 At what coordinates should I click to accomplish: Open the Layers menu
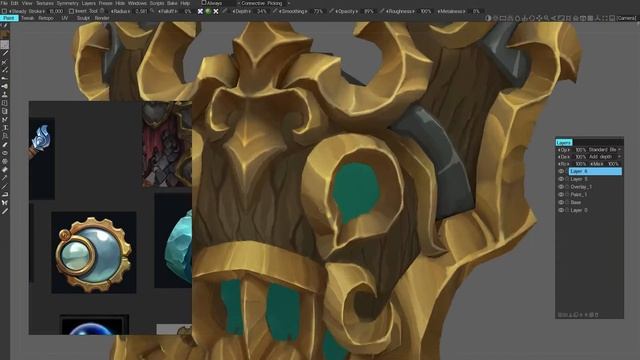(x=88, y=3)
